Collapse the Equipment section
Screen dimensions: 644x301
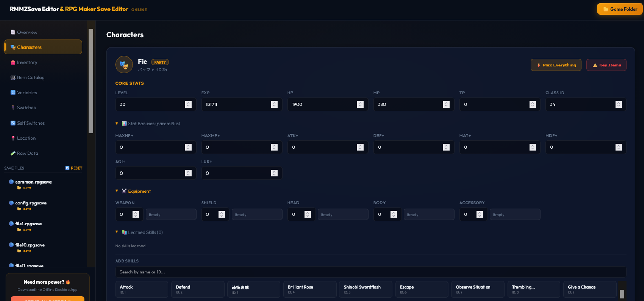pyautogui.click(x=117, y=191)
